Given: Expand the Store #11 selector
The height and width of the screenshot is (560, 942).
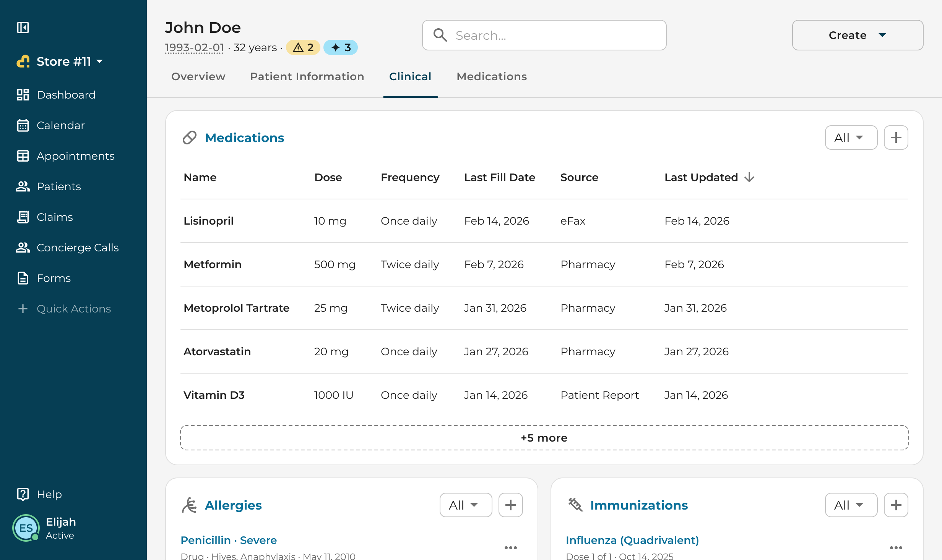Looking at the screenshot, I should tap(60, 62).
